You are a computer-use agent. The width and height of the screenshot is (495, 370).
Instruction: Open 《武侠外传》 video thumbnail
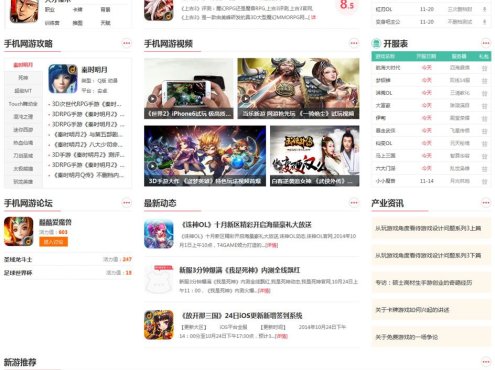coord(315,156)
